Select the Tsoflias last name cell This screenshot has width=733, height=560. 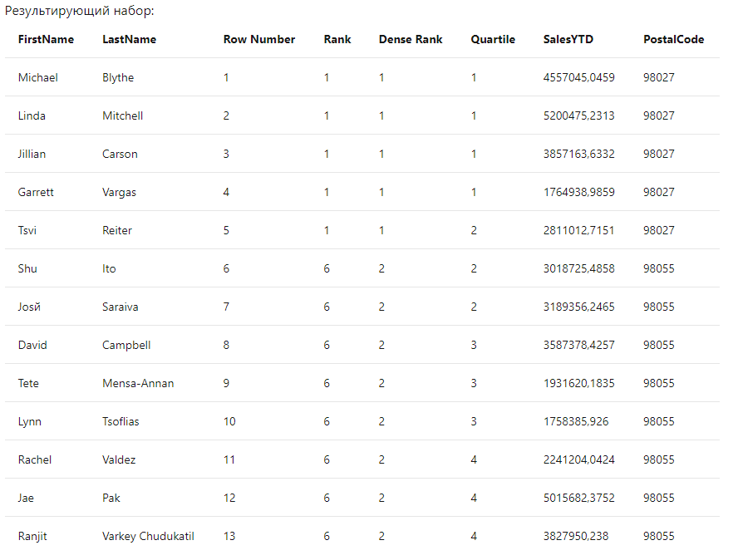[x=121, y=421]
